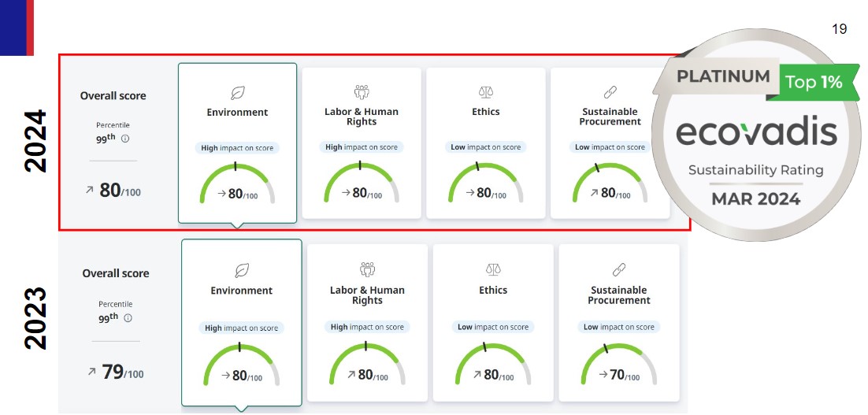The height and width of the screenshot is (415, 868).
Task: Click the green Top 1% ribbon
Action: pos(813,83)
